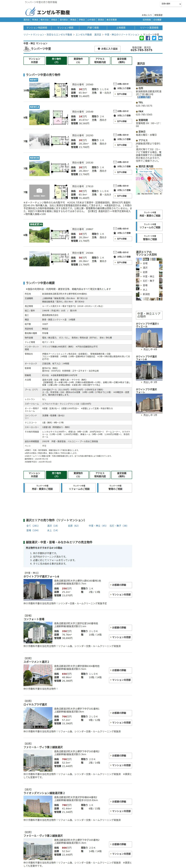Switch to マンション共用部 tab at top
This screenshot has height=868, width=186.
[x=34, y=60]
